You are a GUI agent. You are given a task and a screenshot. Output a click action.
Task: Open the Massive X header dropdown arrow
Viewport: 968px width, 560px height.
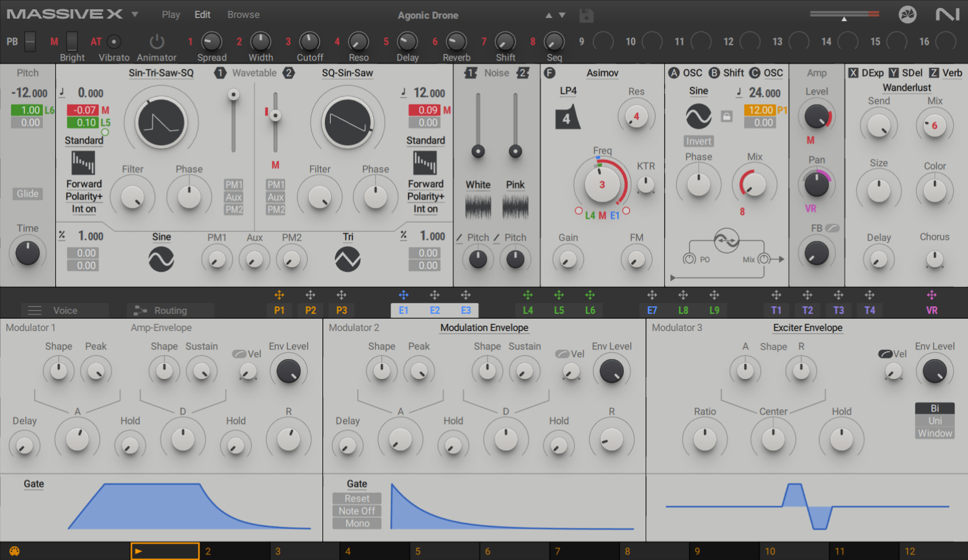(135, 14)
